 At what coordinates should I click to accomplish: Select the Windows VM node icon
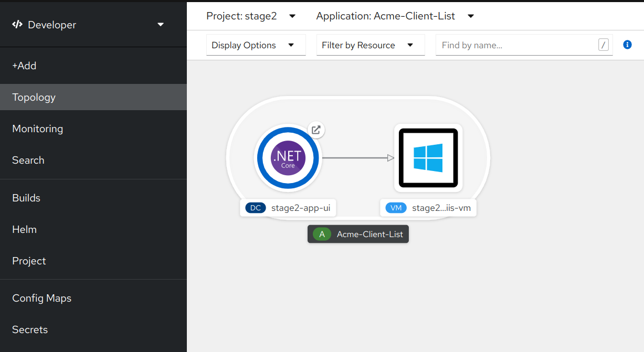[428, 157]
